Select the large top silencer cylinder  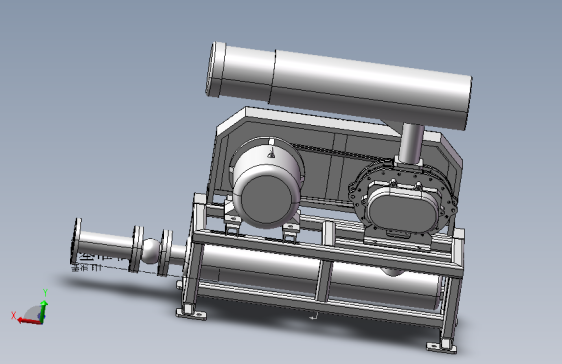point(339,86)
